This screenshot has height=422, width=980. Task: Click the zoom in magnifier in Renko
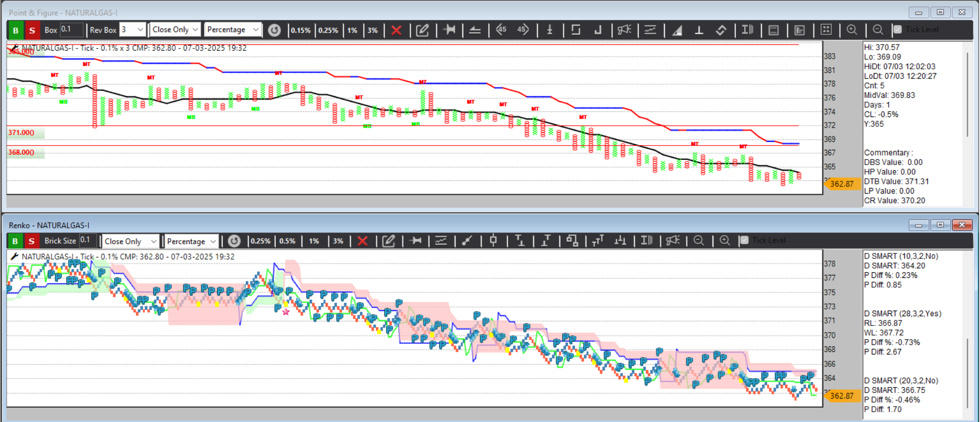[x=725, y=241]
